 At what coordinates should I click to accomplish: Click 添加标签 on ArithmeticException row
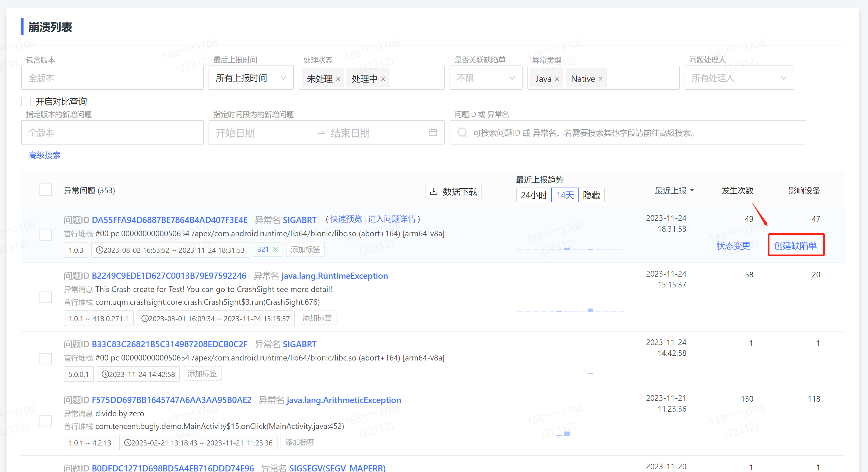pos(299,442)
